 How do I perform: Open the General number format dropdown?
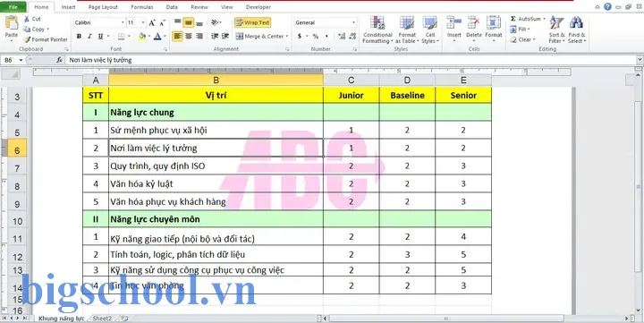pos(353,23)
